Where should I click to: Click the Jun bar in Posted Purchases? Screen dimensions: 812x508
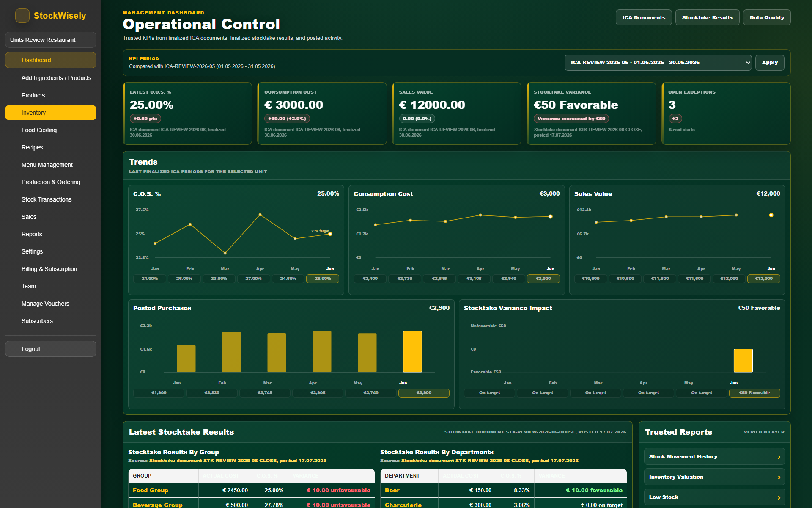coord(412,351)
